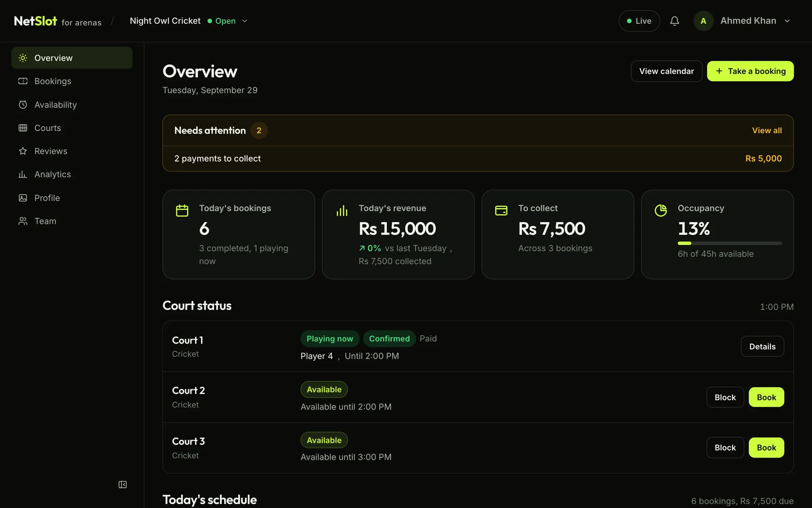Block Court 2
Viewport: 812px width, 508px height.
(725, 397)
